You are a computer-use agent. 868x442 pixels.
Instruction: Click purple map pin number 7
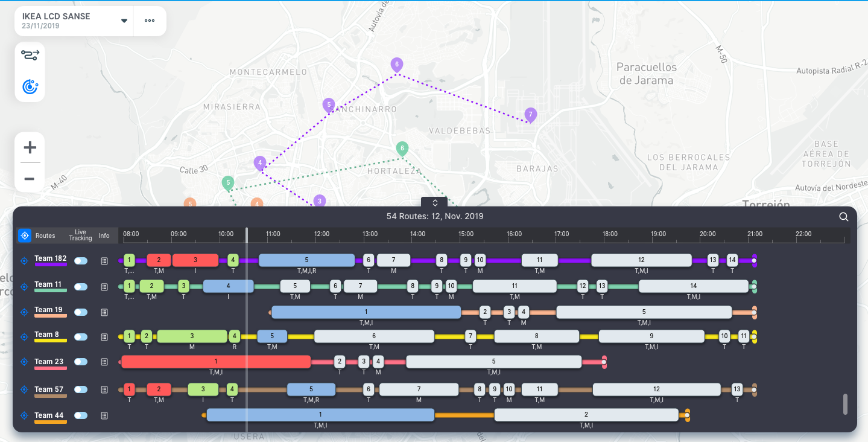(x=530, y=114)
